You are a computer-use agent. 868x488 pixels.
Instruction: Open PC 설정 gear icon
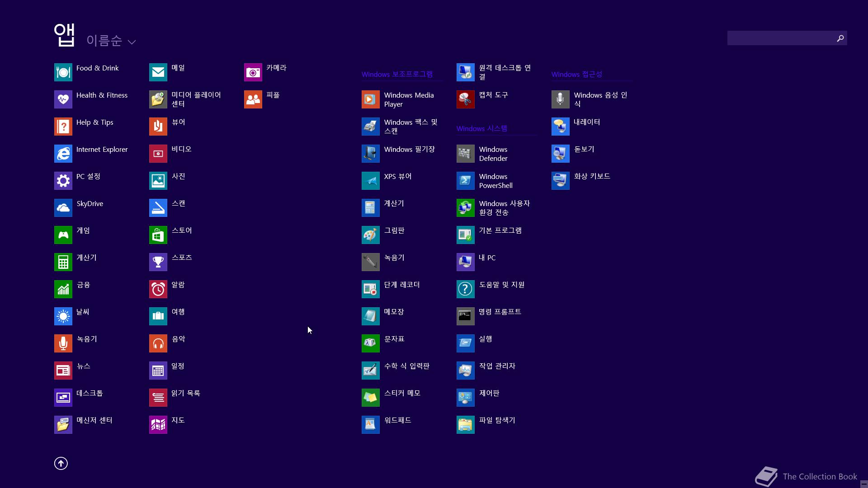[x=63, y=181]
